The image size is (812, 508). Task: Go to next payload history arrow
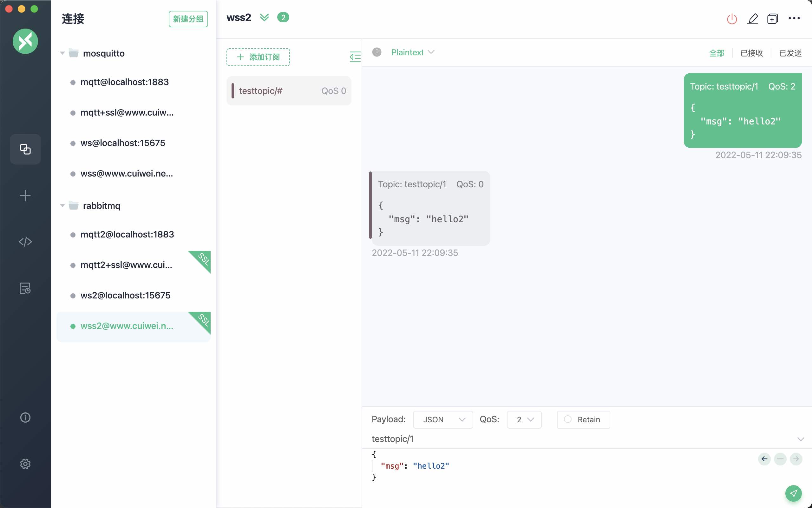tap(796, 458)
